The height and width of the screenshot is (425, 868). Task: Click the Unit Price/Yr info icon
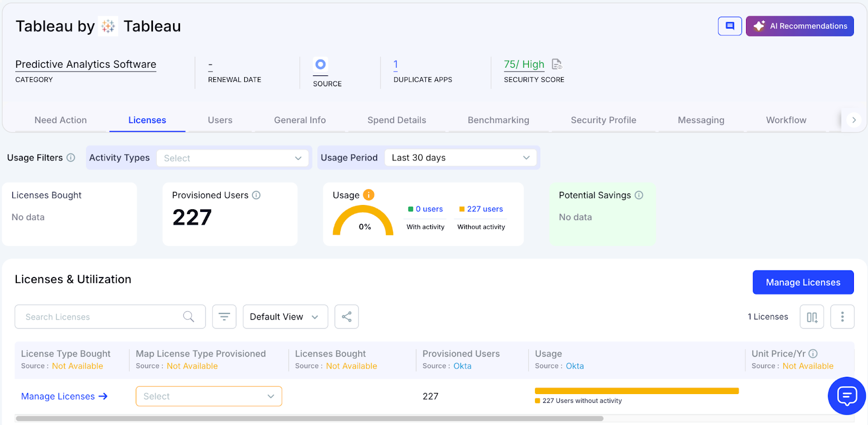(813, 353)
